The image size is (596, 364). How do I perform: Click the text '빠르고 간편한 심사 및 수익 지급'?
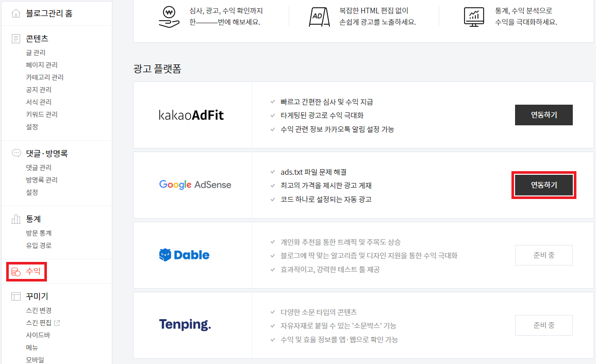327,102
